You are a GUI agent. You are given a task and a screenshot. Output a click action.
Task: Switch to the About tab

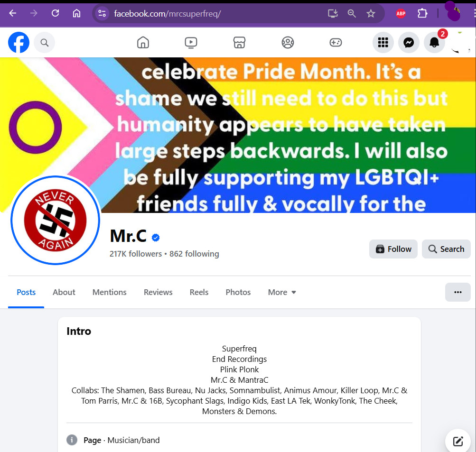pyautogui.click(x=64, y=292)
